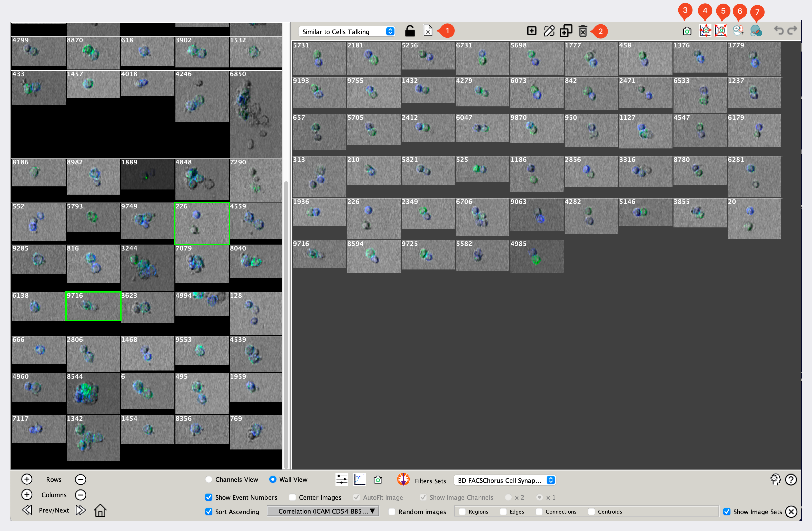Delete the image set with trash icon

pos(583,31)
